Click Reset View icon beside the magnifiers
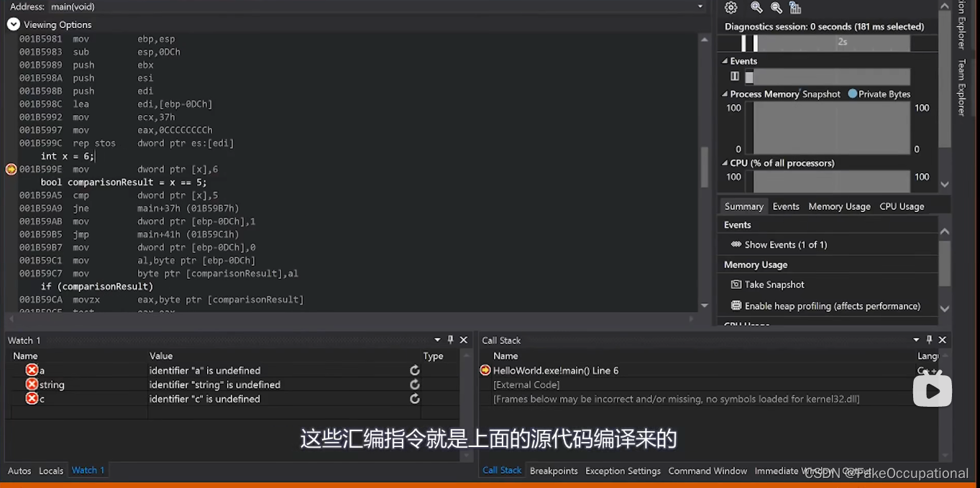The height and width of the screenshot is (488, 980). 794,7
